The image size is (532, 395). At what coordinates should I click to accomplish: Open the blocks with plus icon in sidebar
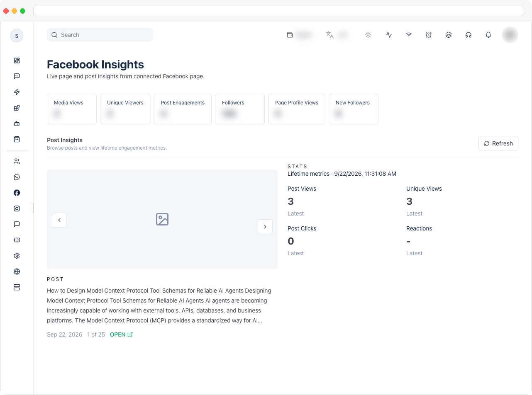(x=17, y=108)
